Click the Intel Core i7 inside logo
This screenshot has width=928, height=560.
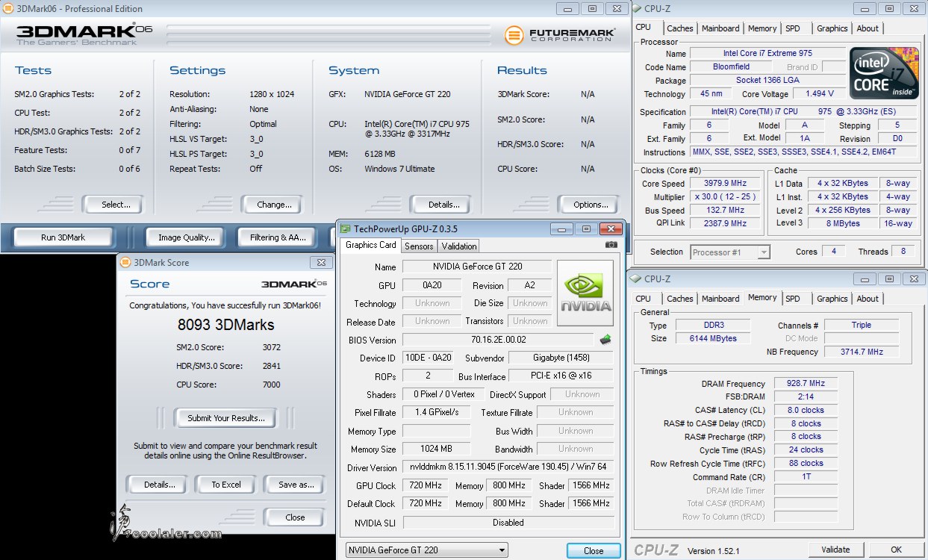[x=884, y=73]
